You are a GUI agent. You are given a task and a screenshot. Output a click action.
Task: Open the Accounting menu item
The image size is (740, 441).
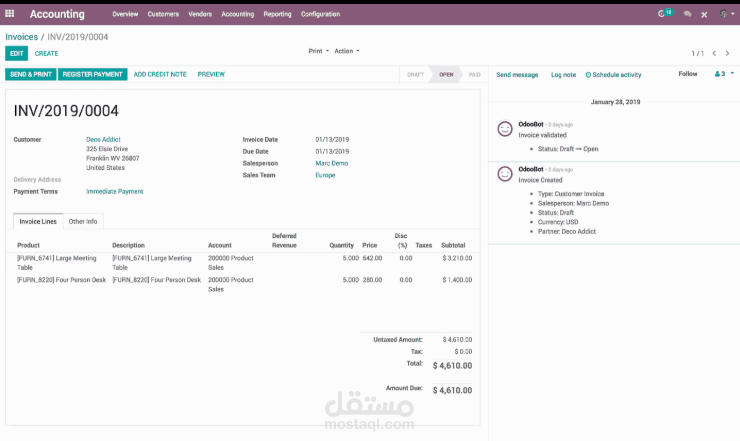point(237,14)
